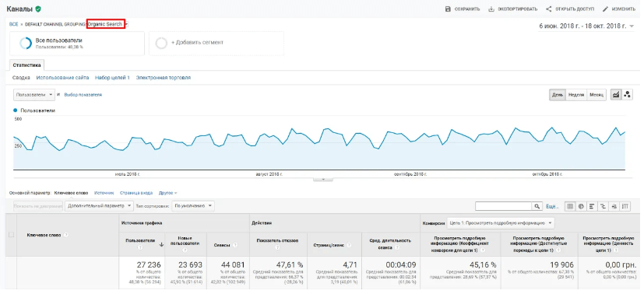
Task: Click the 23 693 new users value
Action: (x=190, y=265)
